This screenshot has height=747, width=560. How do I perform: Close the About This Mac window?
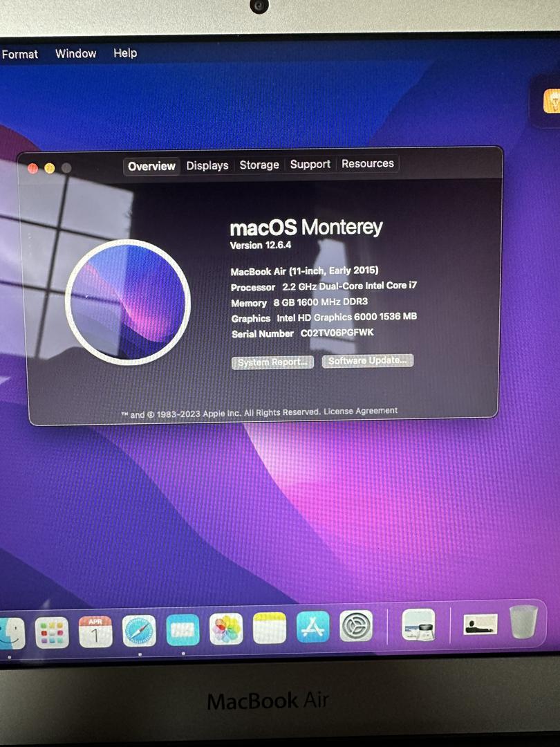pos(33,168)
